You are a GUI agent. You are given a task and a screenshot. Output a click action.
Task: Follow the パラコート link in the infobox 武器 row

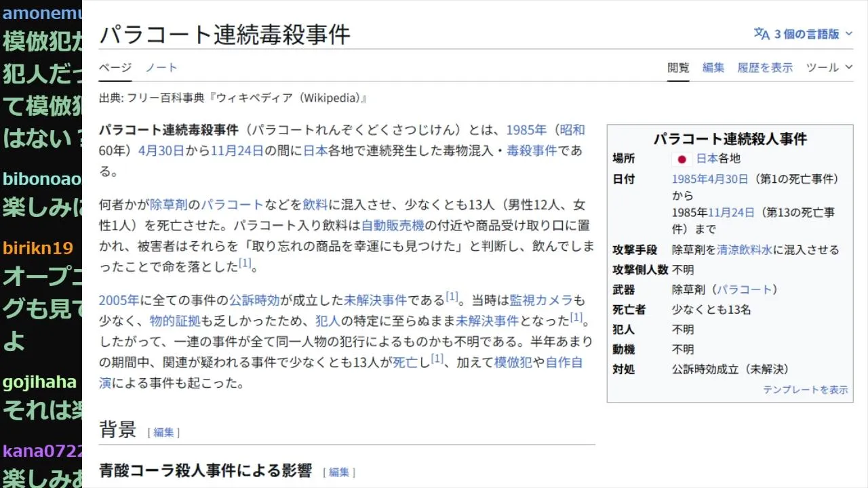(x=745, y=289)
